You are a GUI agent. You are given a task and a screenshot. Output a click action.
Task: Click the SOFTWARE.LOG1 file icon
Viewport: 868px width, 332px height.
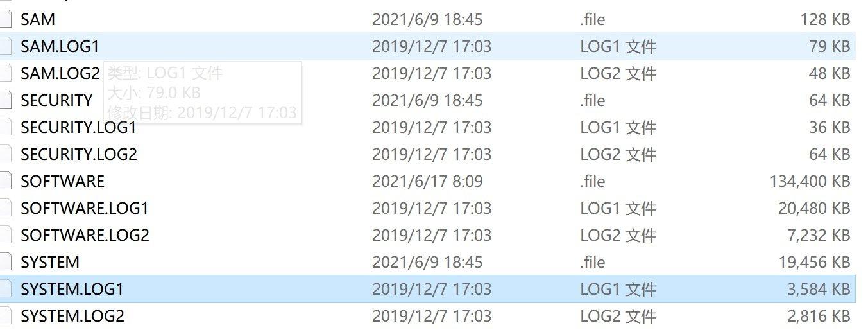[x=5, y=208]
